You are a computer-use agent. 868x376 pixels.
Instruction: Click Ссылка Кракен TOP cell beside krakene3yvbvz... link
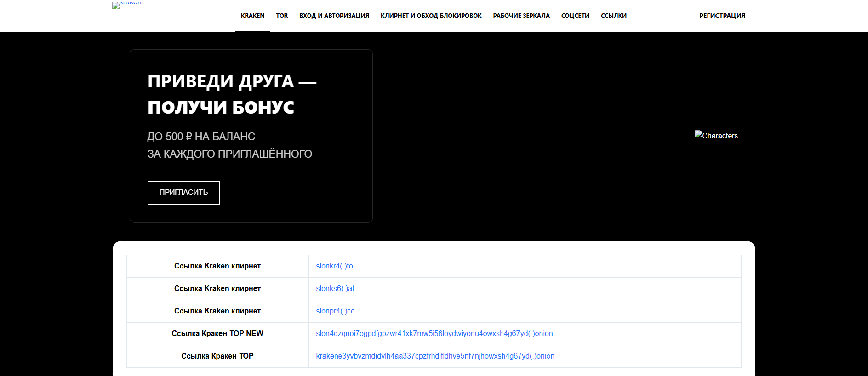217,356
